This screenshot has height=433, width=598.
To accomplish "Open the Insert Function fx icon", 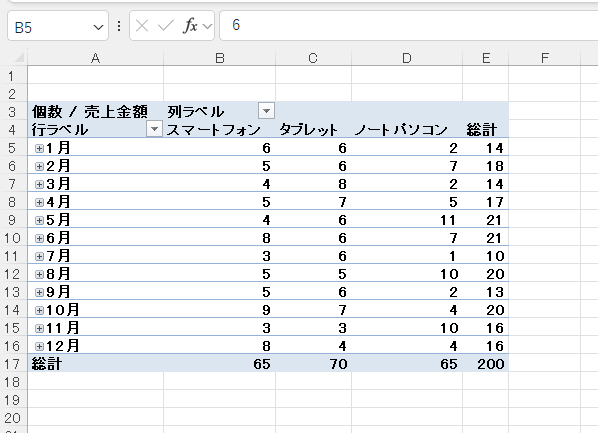I will tap(190, 26).
